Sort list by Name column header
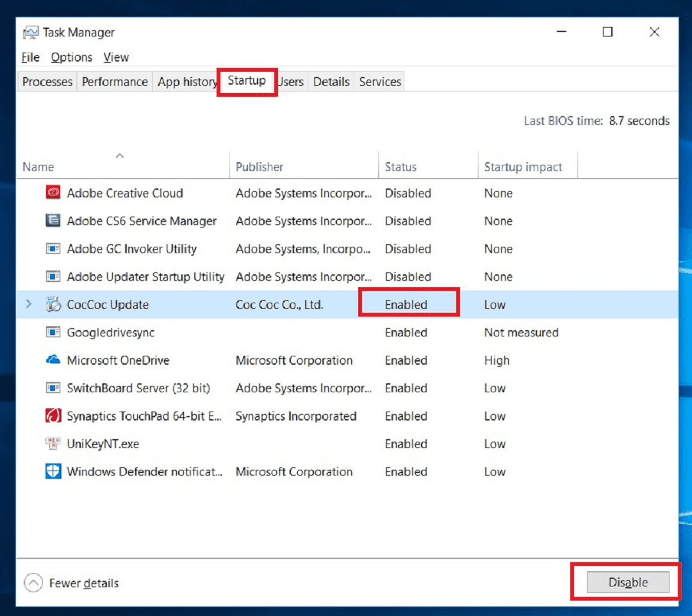The width and height of the screenshot is (692, 616). pyautogui.click(x=38, y=167)
